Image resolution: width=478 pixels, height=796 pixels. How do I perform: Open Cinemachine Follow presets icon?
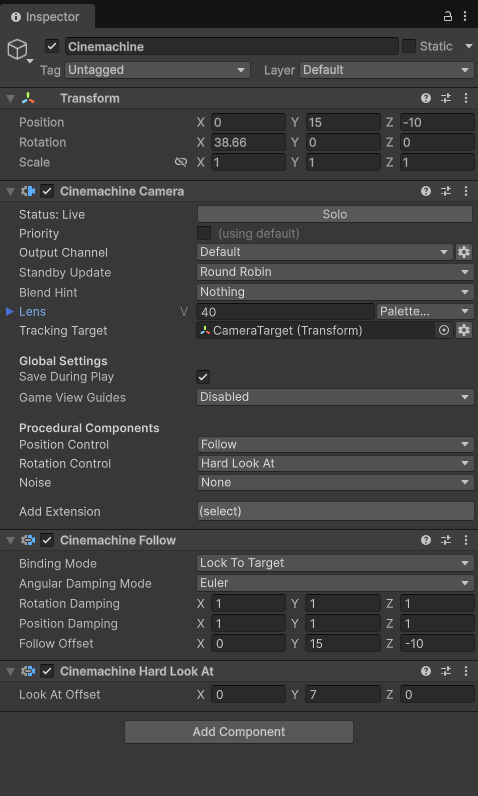pos(446,540)
